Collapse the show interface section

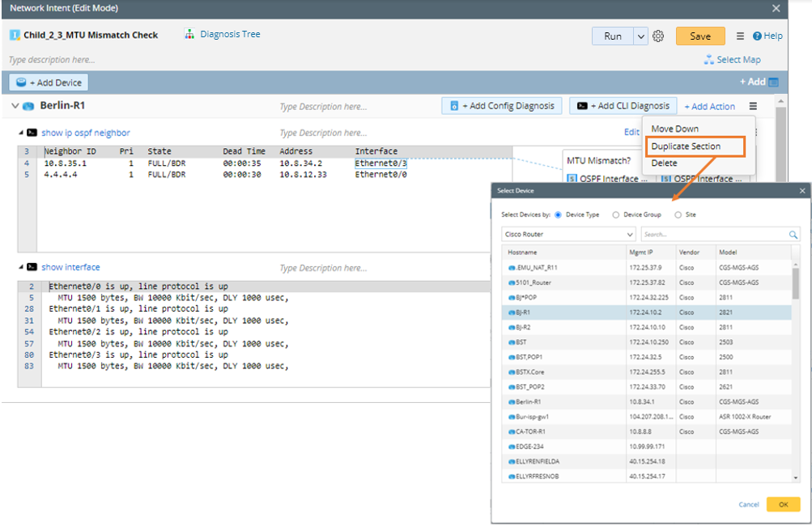click(x=21, y=266)
